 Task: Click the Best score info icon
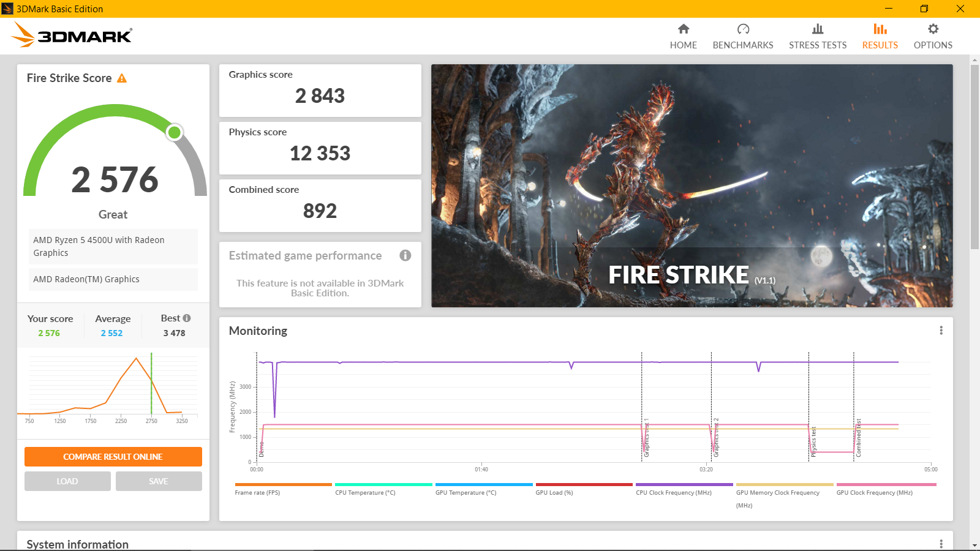187,318
